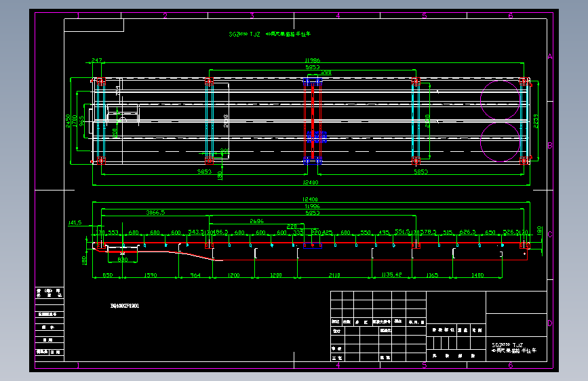Click the drawing title text above the plan view
The height and width of the screenshot is (381, 588).
(x=269, y=33)
